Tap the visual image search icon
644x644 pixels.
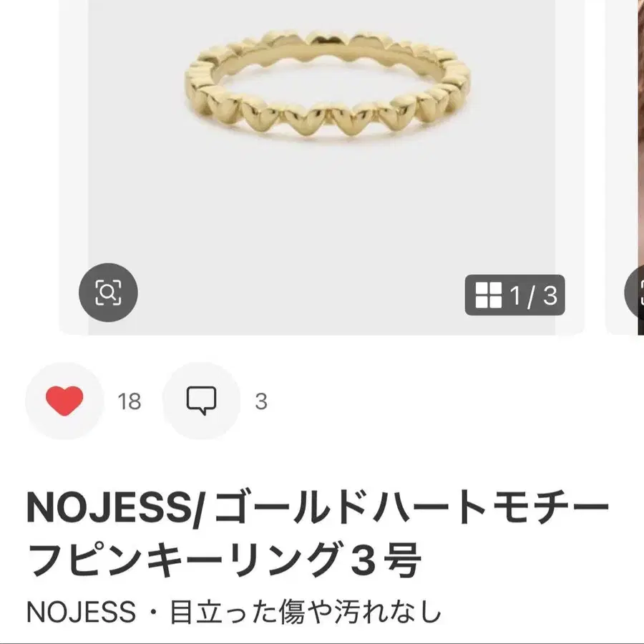[109, 293]
